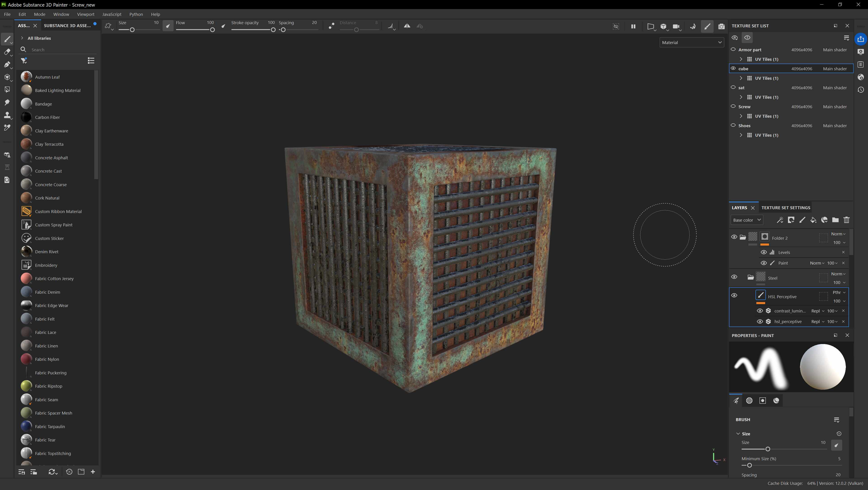Open the Base color channel dropdown

[x=746, y=220]
